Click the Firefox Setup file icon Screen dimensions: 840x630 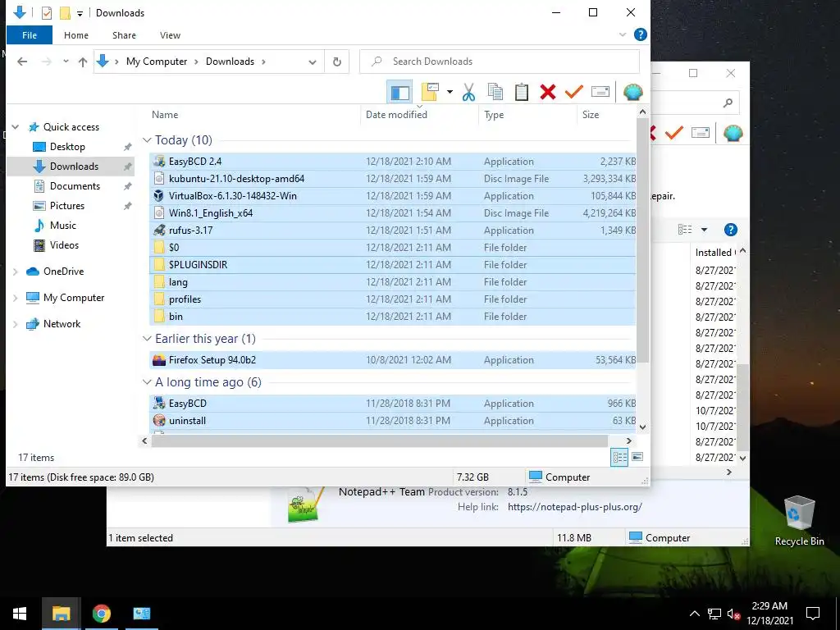pyautogui.click(x=159, y=360)
